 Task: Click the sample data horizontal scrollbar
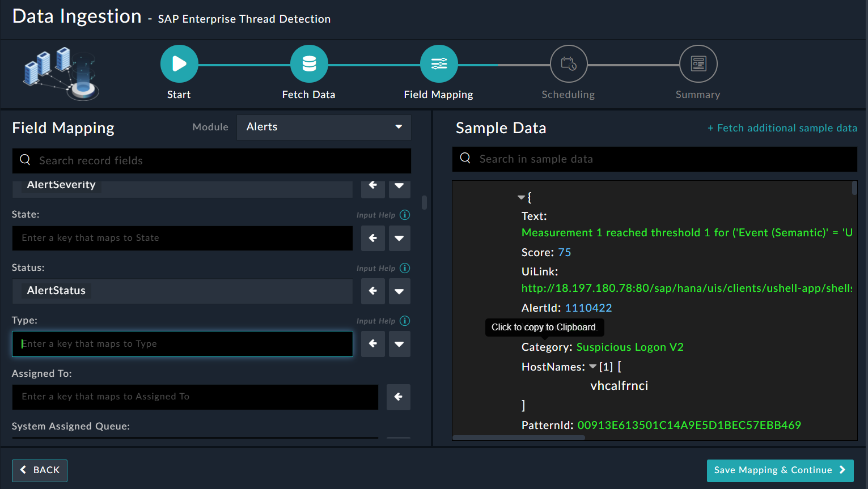[518, 437]
